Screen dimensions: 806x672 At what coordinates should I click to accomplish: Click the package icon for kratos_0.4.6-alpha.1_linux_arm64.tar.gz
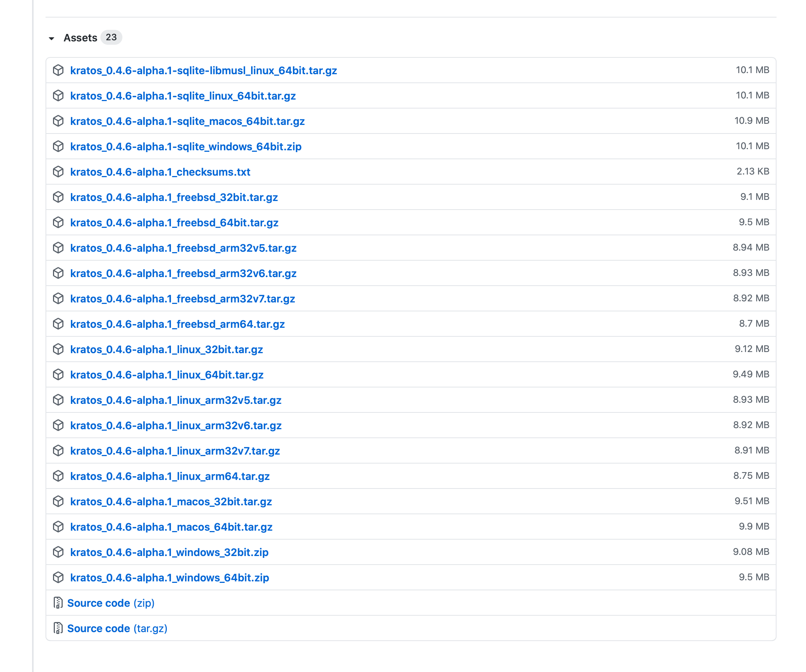[59, 476]
